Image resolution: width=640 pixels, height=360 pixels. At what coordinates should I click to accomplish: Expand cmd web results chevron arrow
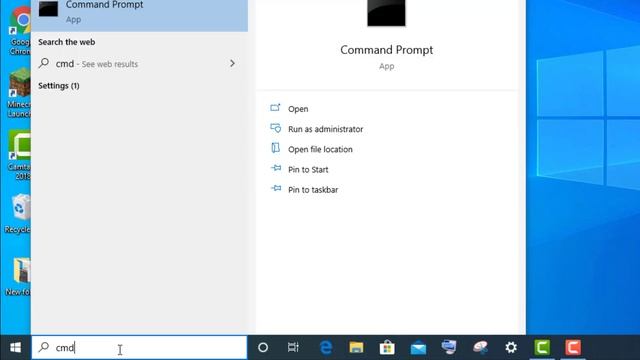[x=232, y=64]
